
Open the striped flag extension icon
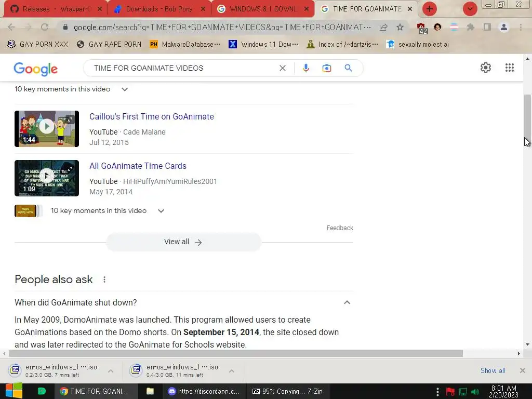tap(454, 27)
